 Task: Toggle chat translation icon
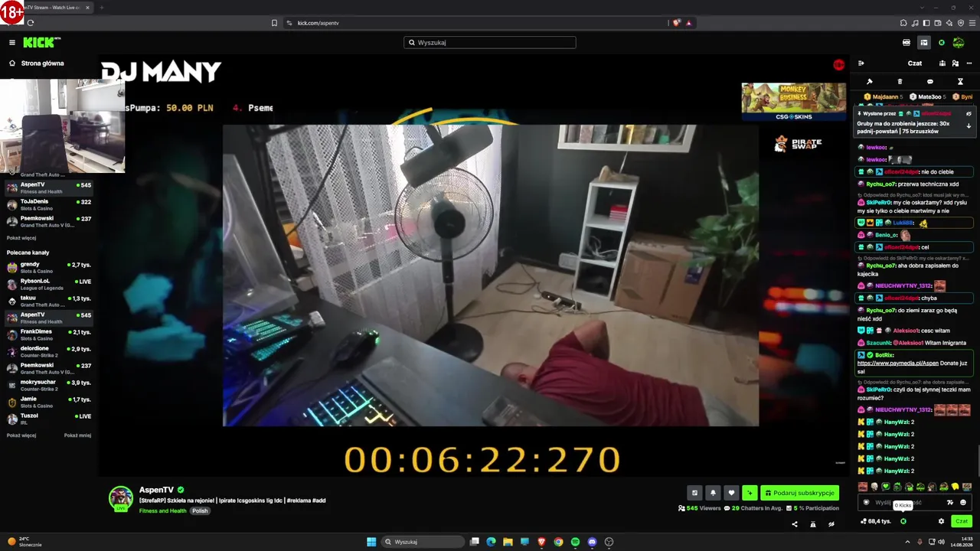950,503
